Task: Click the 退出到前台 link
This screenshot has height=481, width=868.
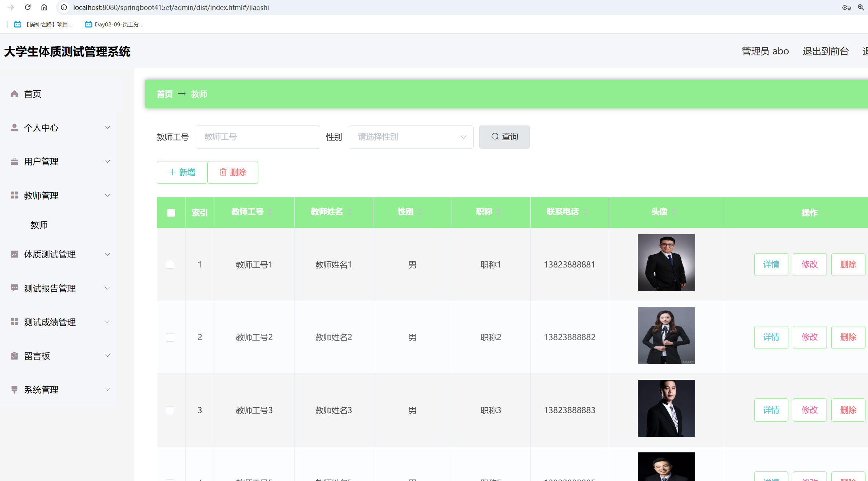Action: tap(825, 51)
